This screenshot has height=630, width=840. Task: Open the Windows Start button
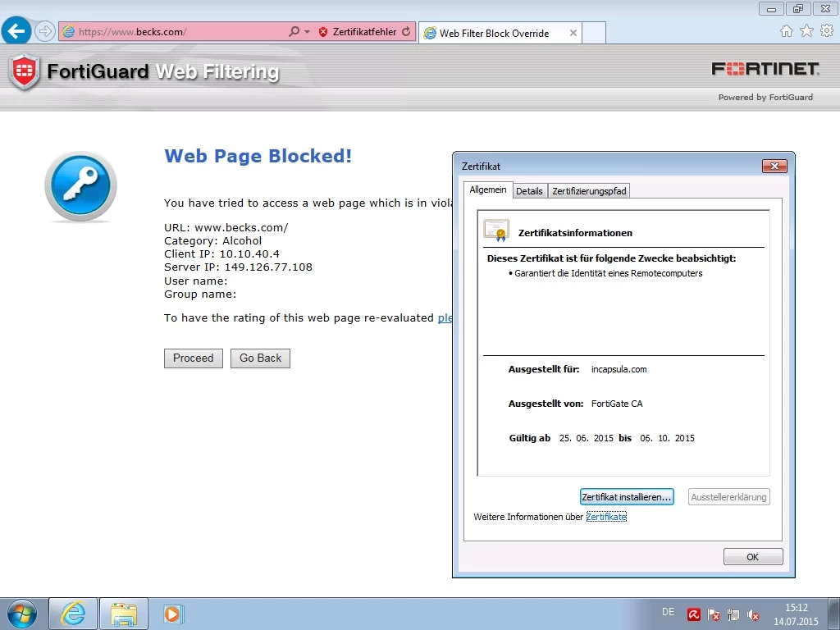21,614
